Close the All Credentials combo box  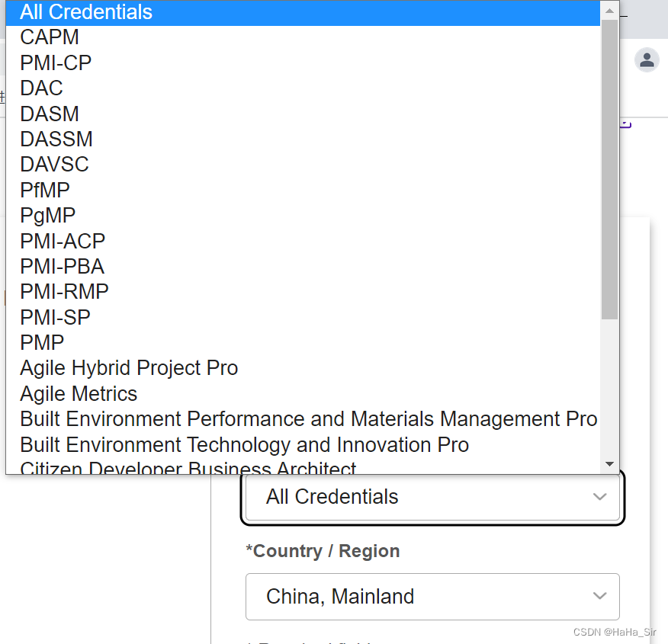pos(432,498)
